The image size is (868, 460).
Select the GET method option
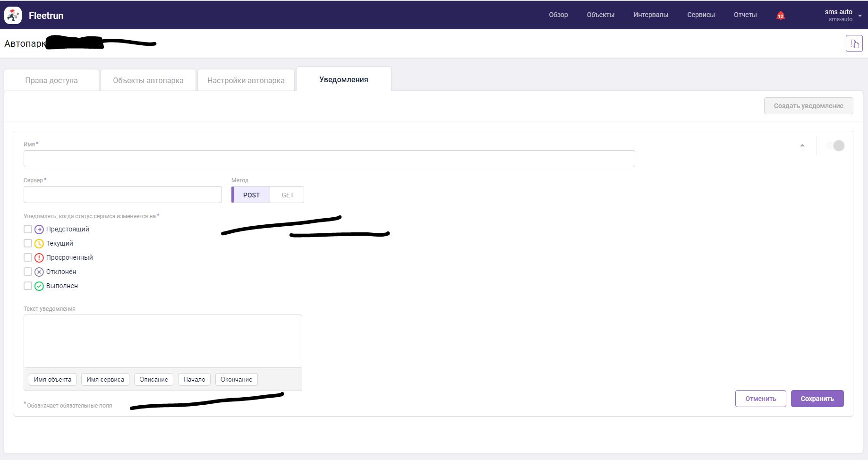pos(287,195)
